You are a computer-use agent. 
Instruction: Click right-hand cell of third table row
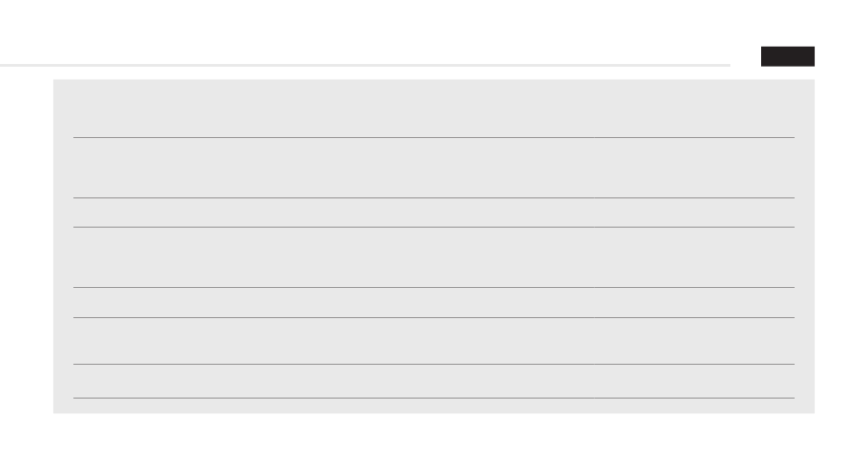point(694,213)
